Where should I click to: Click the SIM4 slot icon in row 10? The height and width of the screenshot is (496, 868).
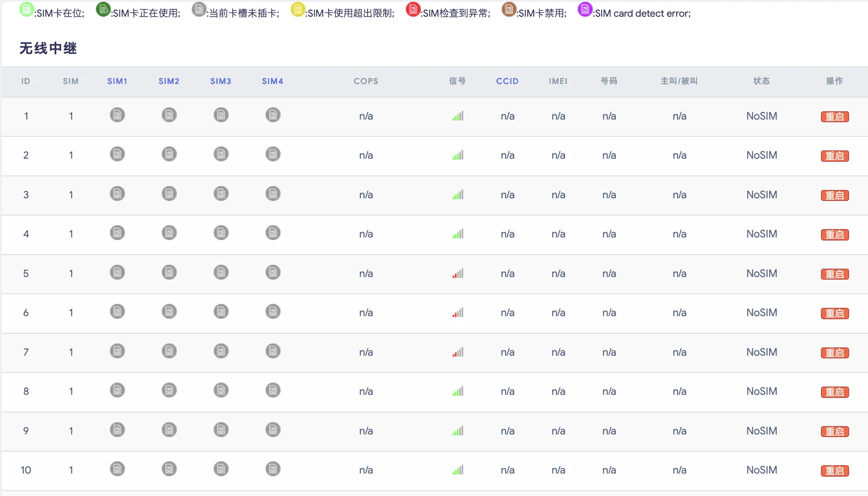pyautogui.click(x=273, y=469)
